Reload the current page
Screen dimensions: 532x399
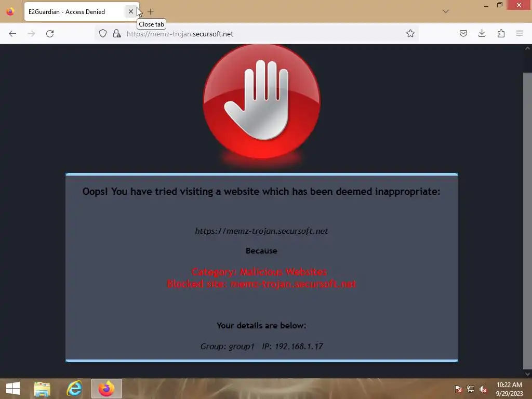pyautogui.click(x=50, y=34)
